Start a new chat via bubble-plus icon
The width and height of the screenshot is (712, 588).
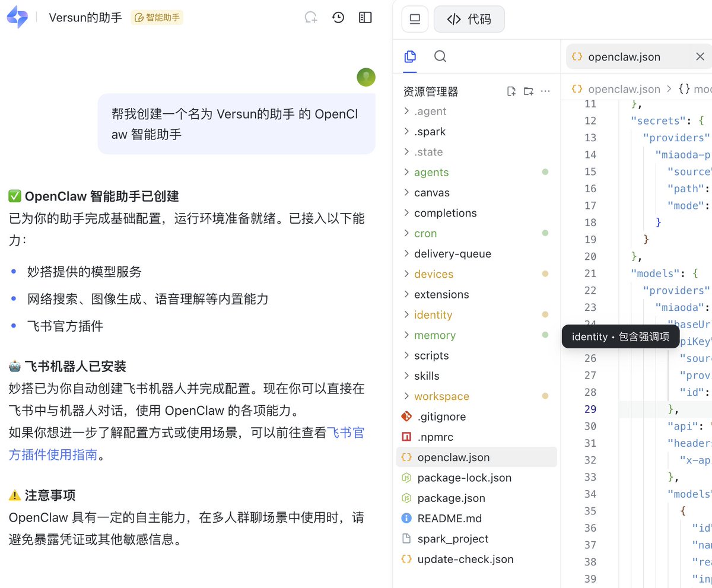pos(311,18)
